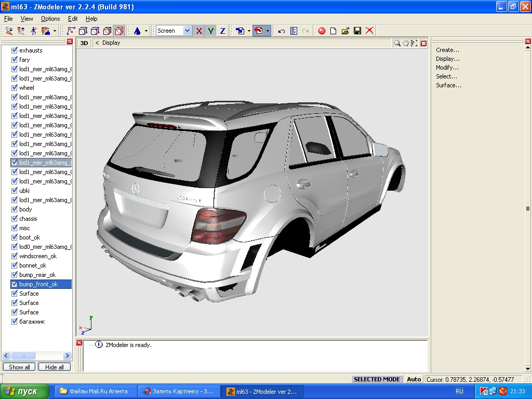Open the File menu
Image resolution: width=532 pixels, height=399 pixels.
coord(8,19)
